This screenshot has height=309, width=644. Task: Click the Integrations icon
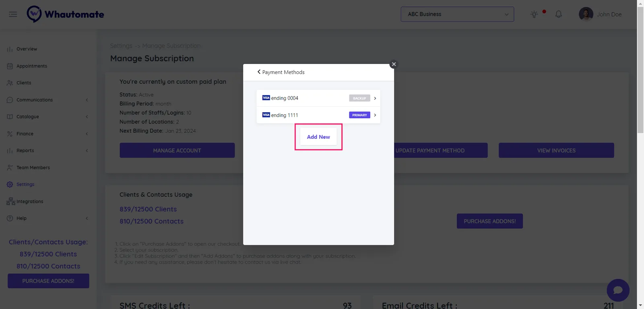point(10,201)
